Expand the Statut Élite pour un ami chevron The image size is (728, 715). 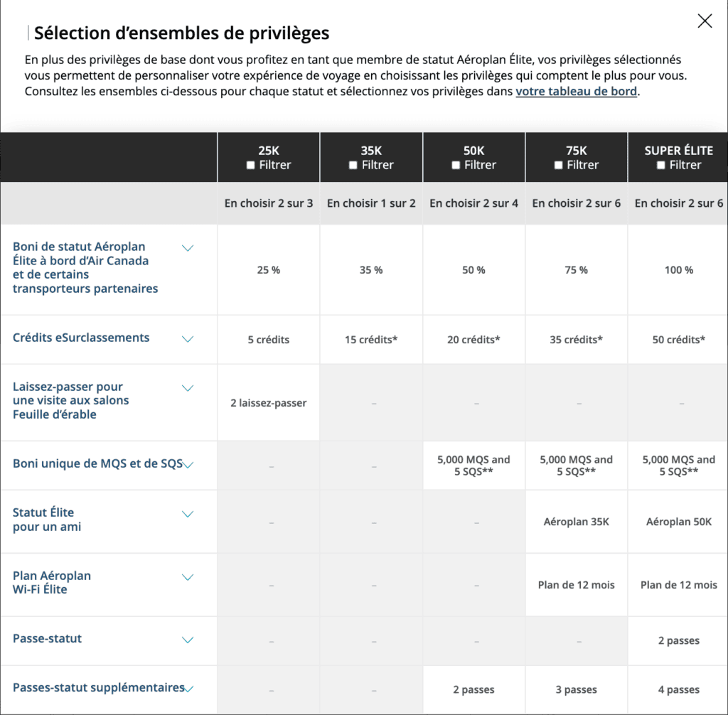[x=188, y=514]
